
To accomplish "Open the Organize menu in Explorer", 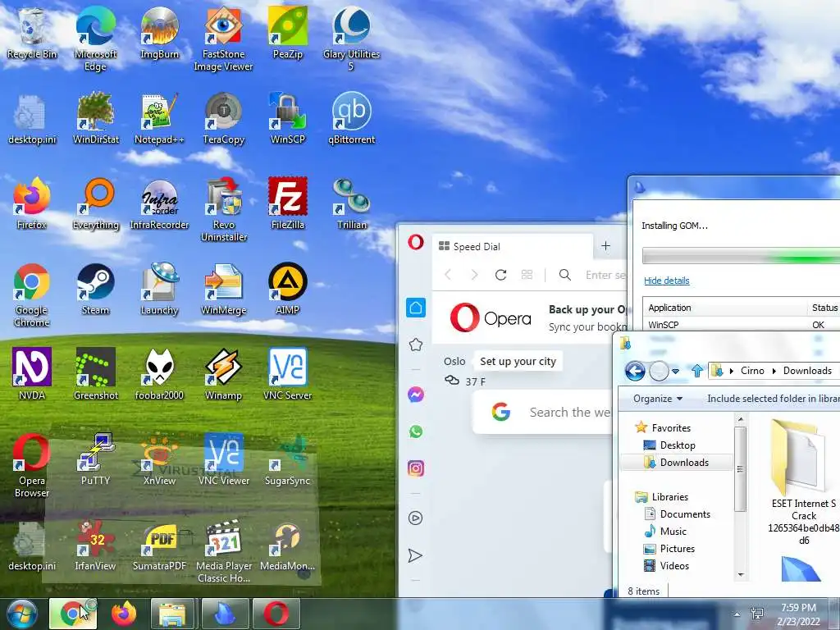I will (x=658, y=399).
